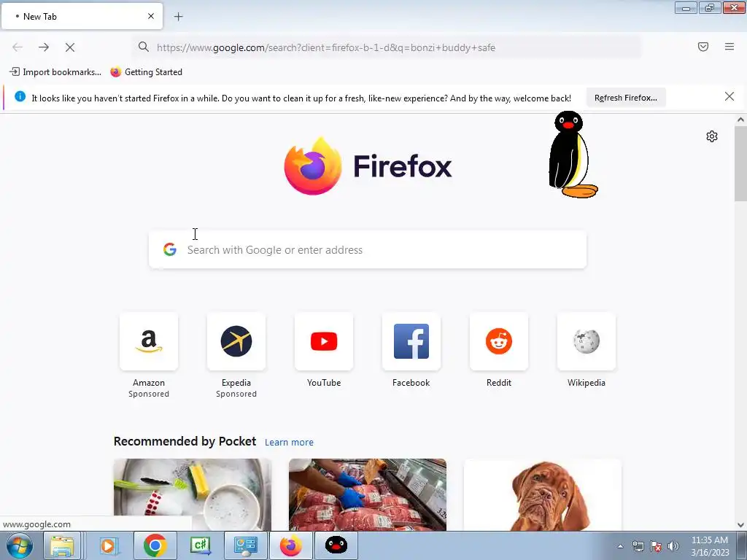Open the meat counter Pocket story
The image size is (747, 560).
coord(368,495)
